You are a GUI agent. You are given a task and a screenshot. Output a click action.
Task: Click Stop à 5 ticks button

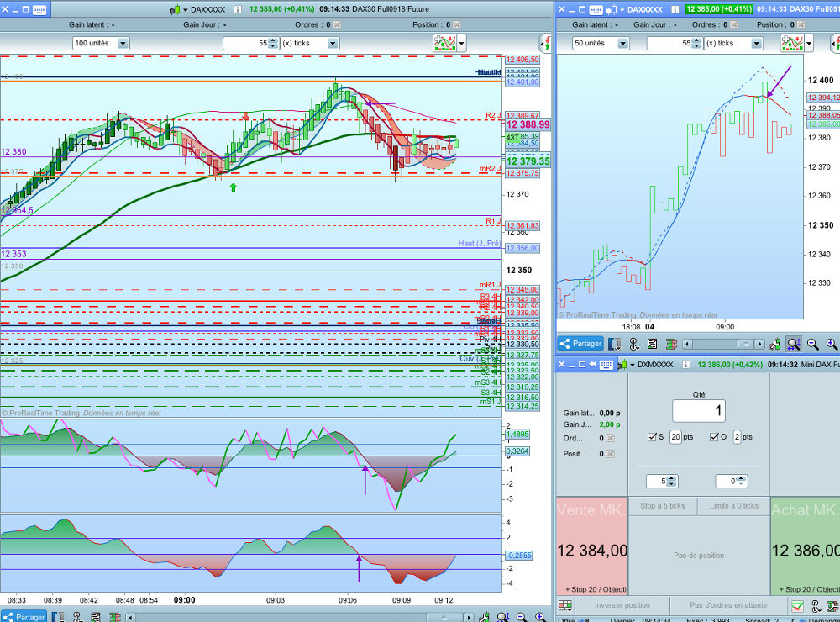tap(663, 506)
